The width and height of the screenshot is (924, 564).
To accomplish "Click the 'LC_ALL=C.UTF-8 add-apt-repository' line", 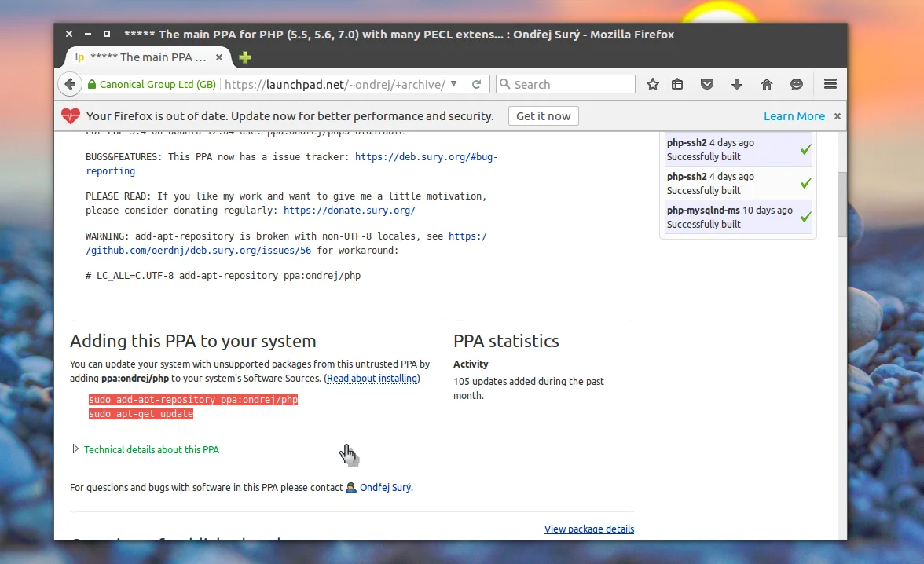I will tap(223, 276).
